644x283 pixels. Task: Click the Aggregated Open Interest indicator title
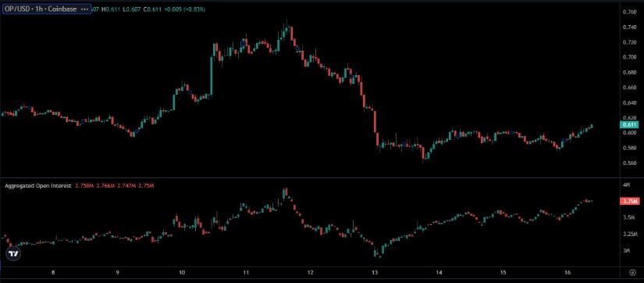(38, 186)
